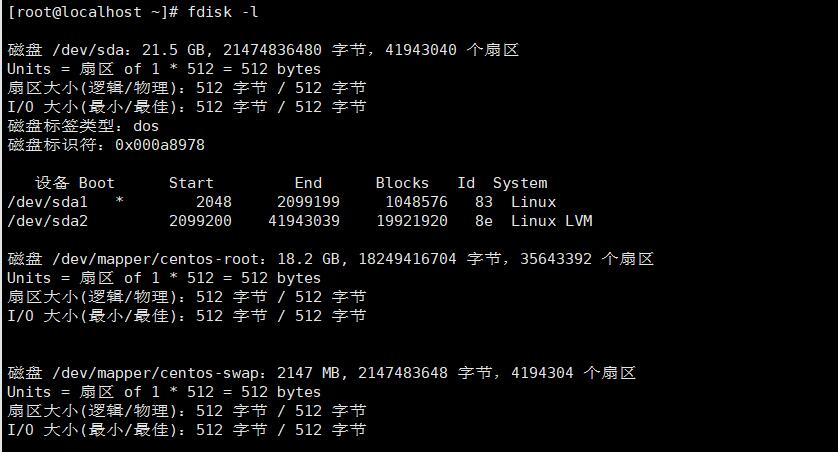Click the /dev/sda1 partition name
Viewport: 838px width, 452px height.
tap(47, 202)
